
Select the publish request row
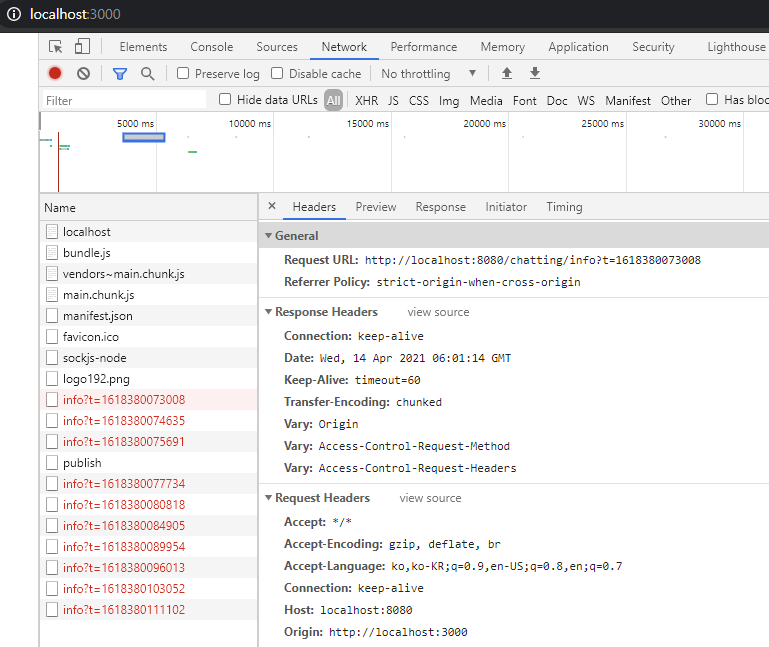point(148,463)
